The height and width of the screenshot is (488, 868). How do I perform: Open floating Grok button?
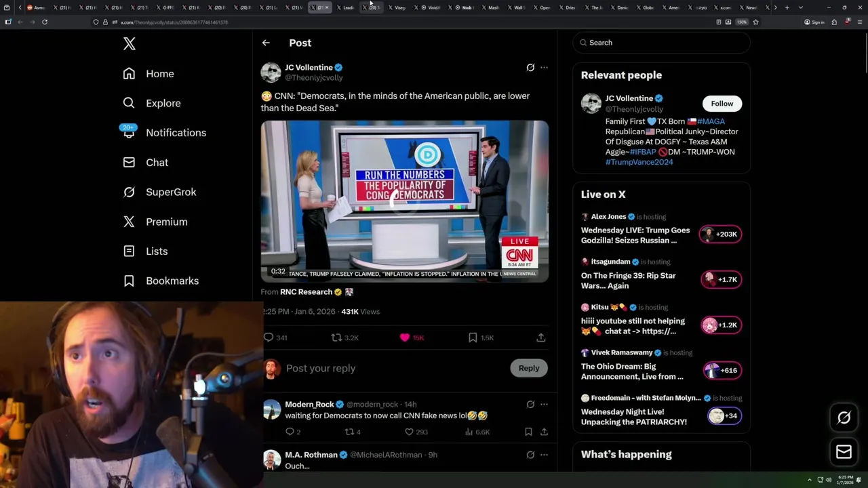844,418
